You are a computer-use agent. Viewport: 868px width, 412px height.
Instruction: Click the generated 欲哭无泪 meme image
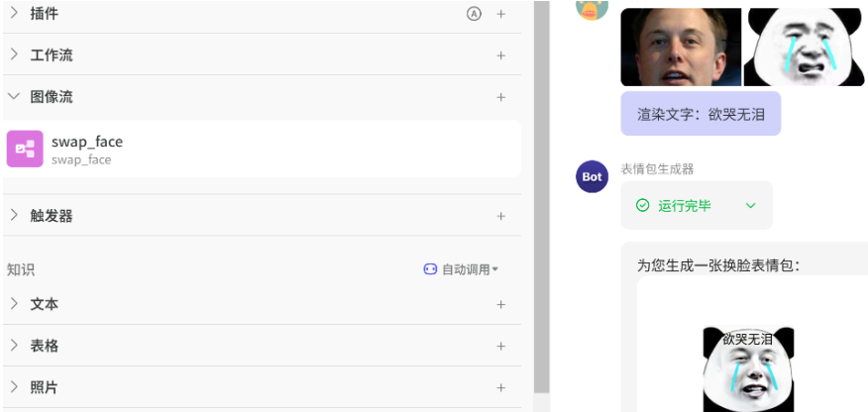click(748, 368)
